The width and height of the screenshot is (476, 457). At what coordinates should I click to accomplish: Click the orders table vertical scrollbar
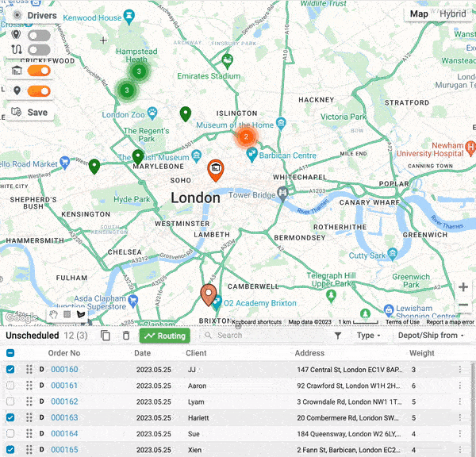(x=473, y=409)
